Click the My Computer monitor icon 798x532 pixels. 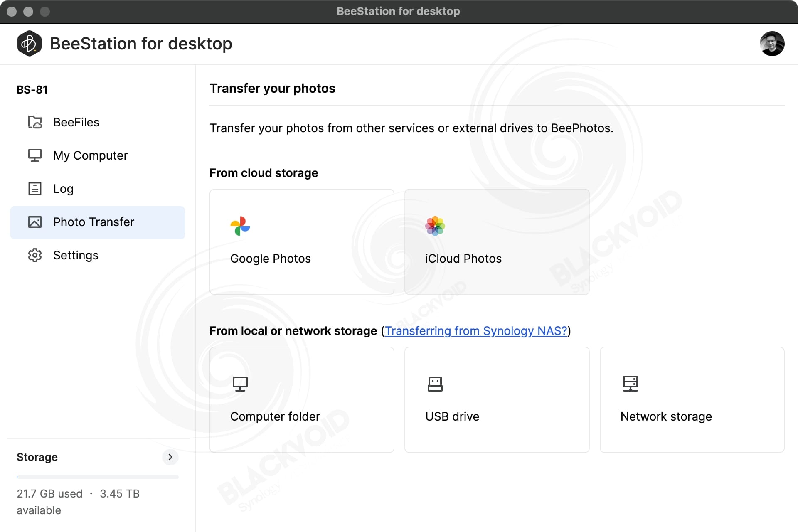point(35,155)
